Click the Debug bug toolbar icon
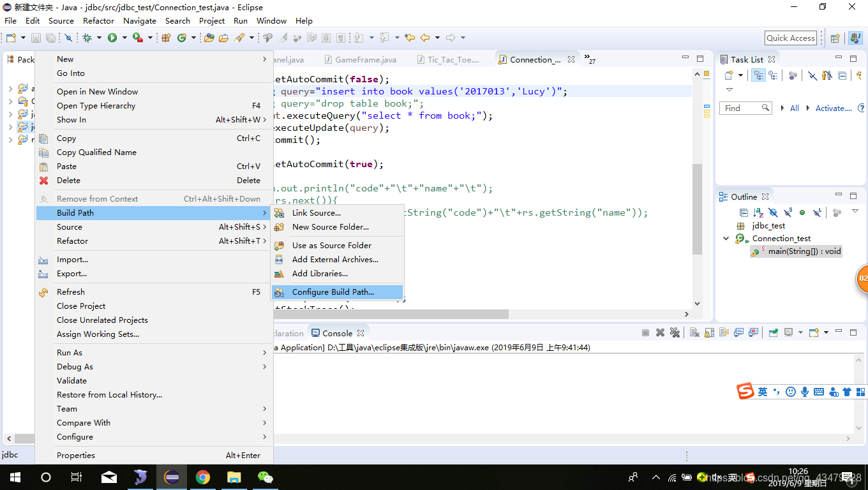The height and width of the screenshot is (490, 868). (x=87, y=38)
